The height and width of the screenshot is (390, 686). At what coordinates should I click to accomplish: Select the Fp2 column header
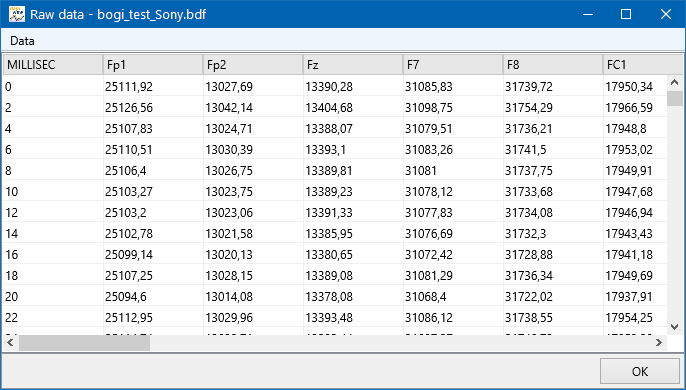pos(253,65)
